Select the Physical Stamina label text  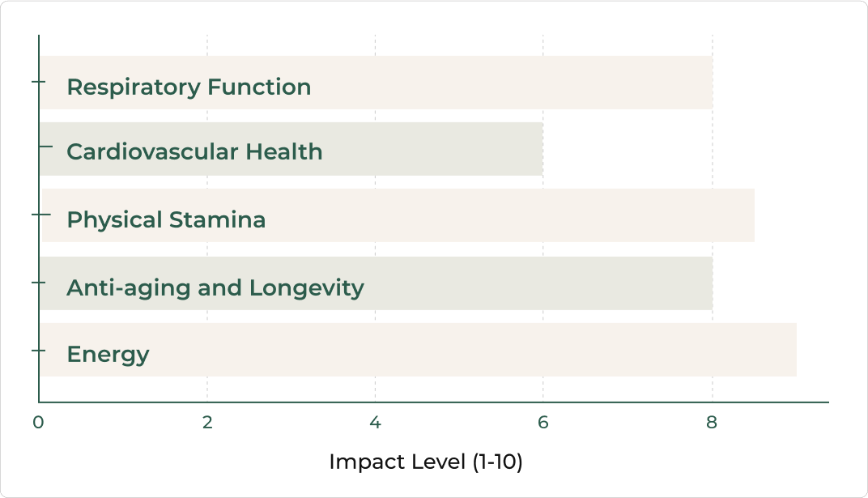(x=166, y=219)
